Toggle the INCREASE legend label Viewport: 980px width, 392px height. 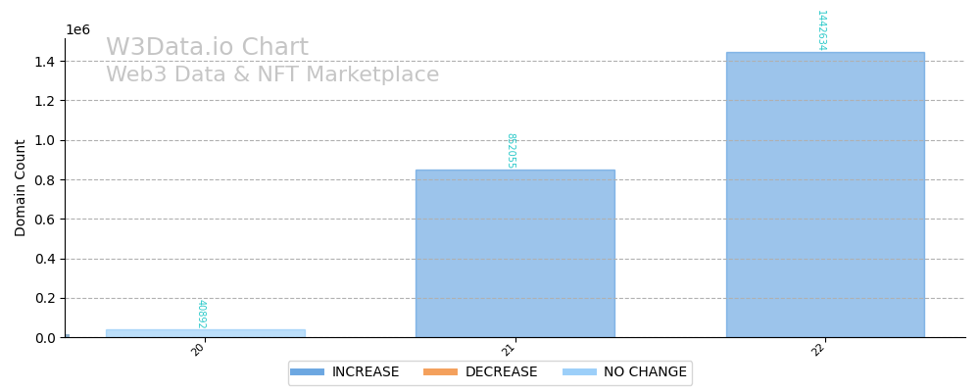pos(365,372)
